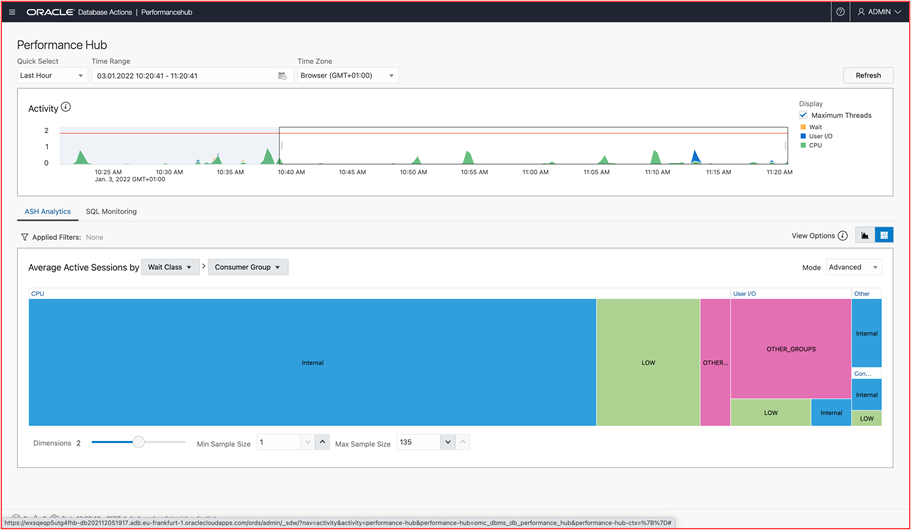The image size is (911, 530).
Task: Click the User I/O OTHER_GROUPS block
Action: pos(791,349)
